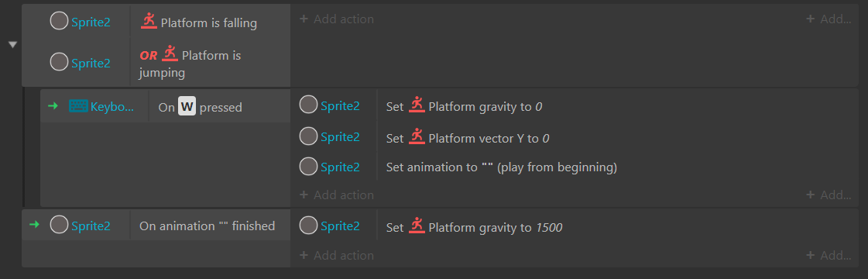Open the 'Set animation to ""' action

[x=502, y=167]
